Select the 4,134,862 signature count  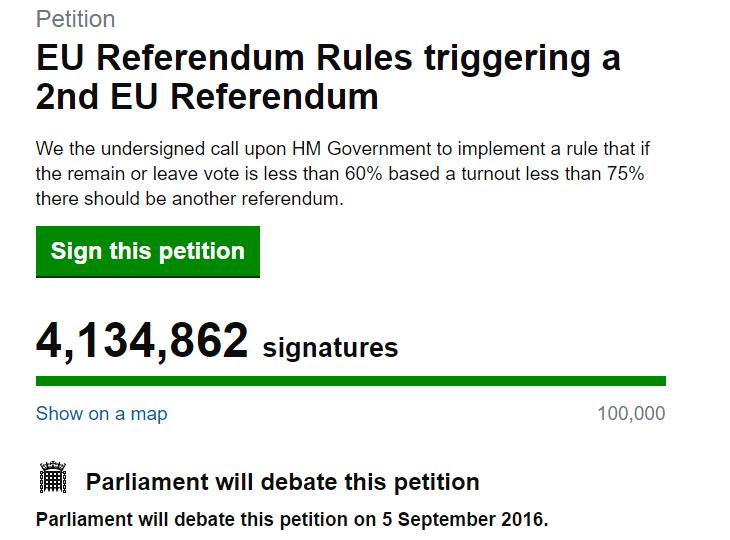[142, 342]
